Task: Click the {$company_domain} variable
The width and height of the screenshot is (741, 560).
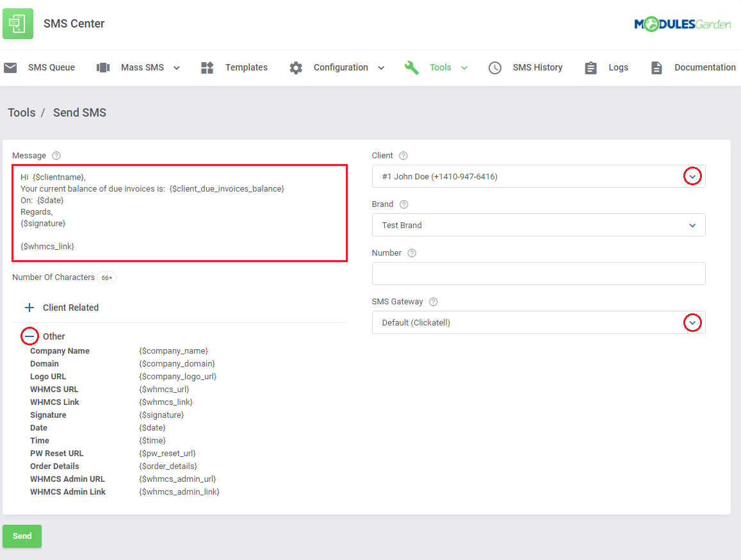Action: (177, 364)
